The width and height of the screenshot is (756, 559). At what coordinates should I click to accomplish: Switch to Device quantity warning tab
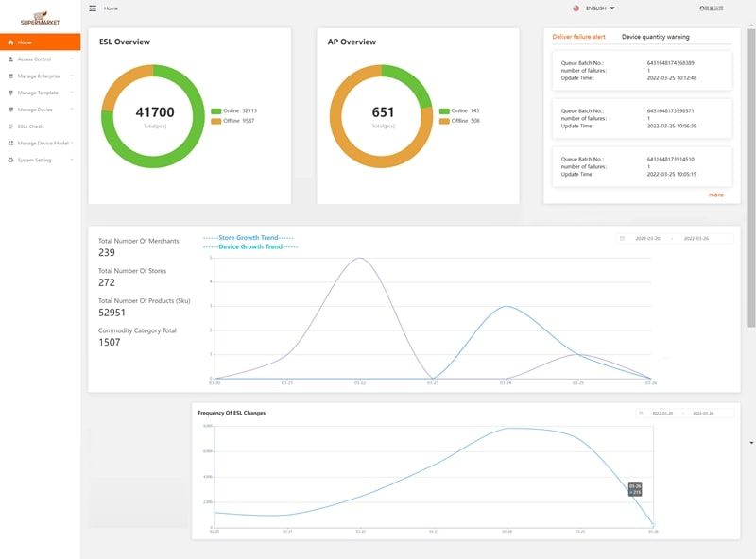pyautogui.click(x=655, y=37)
